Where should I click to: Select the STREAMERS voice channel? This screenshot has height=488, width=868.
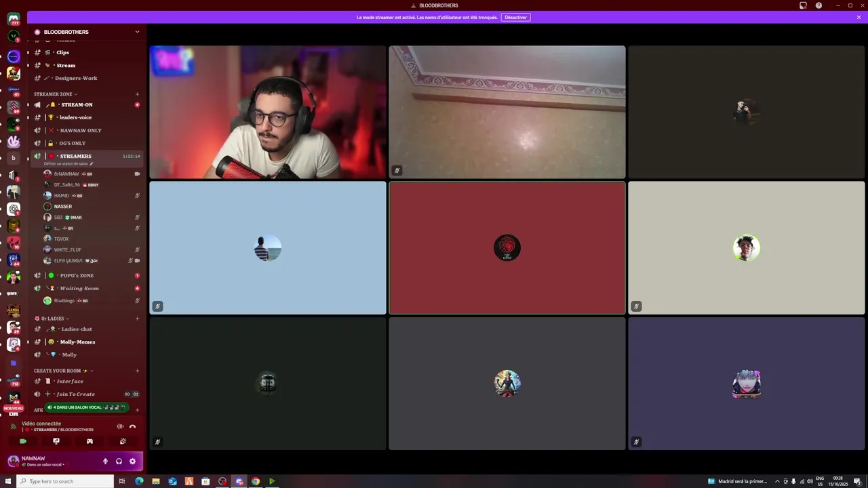(x=75, y=156)
